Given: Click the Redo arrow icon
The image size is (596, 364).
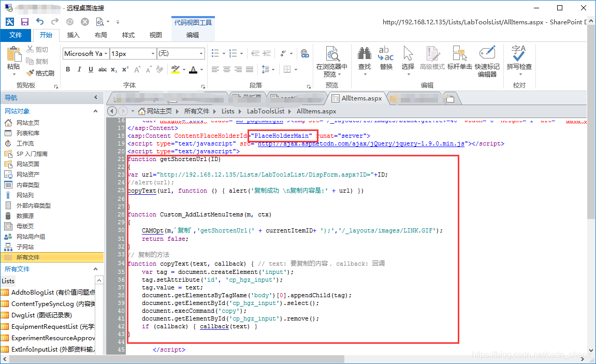Looking at the screenshot, I should (55, 22).
